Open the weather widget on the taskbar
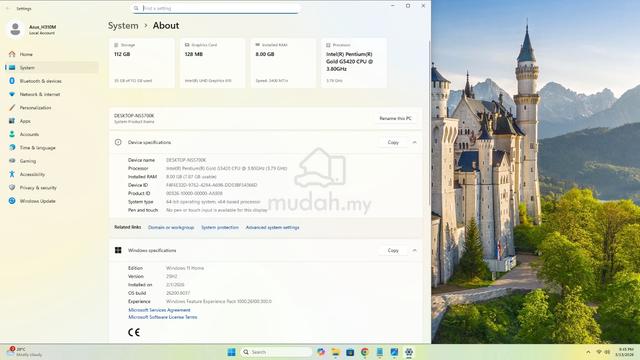The image size is (640, 360). pos(24,352)
